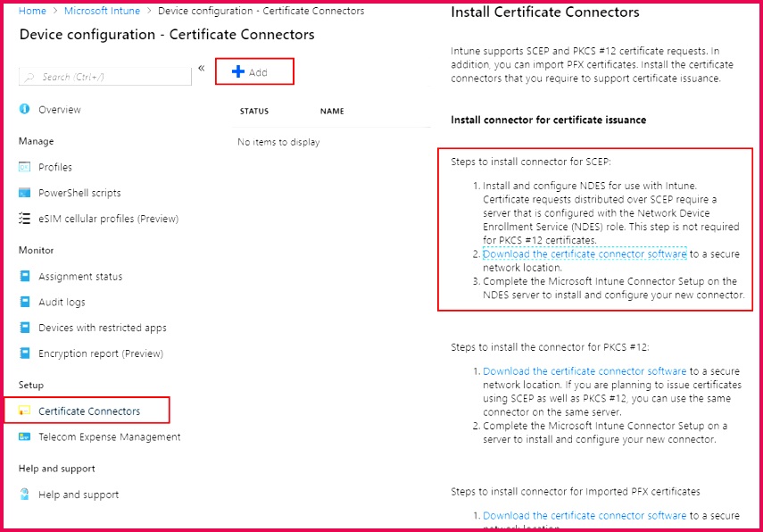The width and height of the screenshot is (763, 532).
Task: Select Assignment status under Monitor
Action: click(x=80, y=277)
